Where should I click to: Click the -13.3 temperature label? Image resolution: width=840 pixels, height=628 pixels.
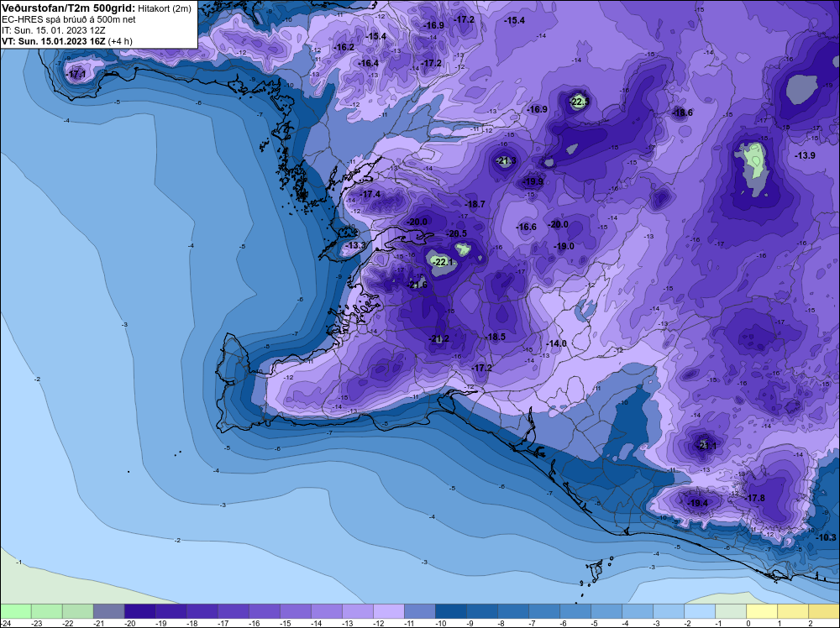[355, 245]
